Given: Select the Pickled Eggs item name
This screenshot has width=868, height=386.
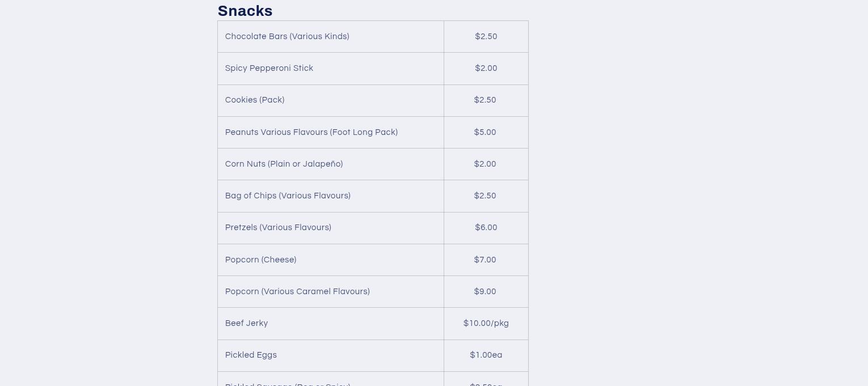Looking at the screenshot, I should pos(251,355).
